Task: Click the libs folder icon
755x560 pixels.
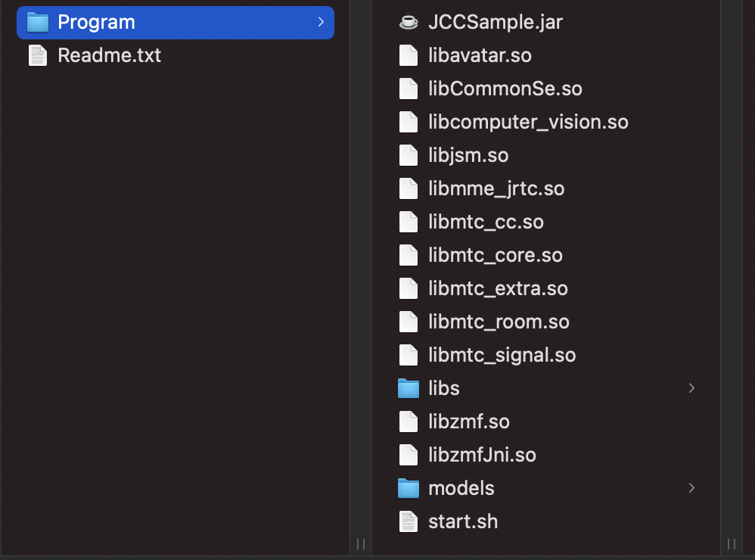Action: click(x=409, y=388)
